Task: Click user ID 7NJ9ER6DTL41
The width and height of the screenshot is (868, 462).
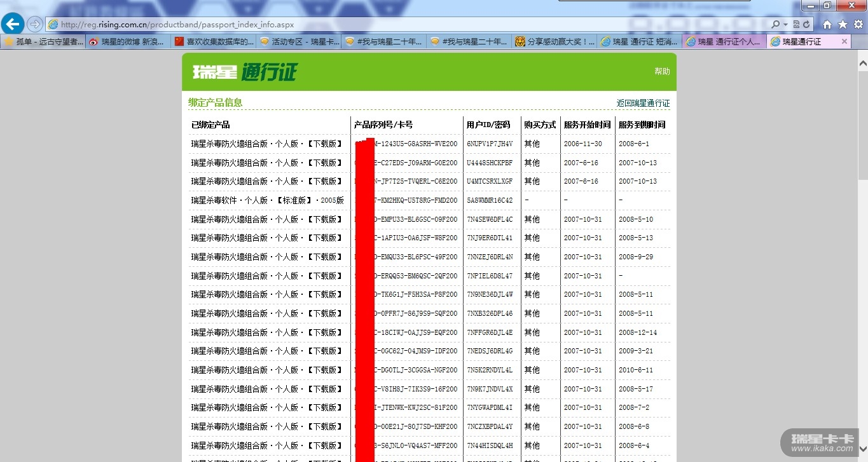Action: (x=490, y=238)
